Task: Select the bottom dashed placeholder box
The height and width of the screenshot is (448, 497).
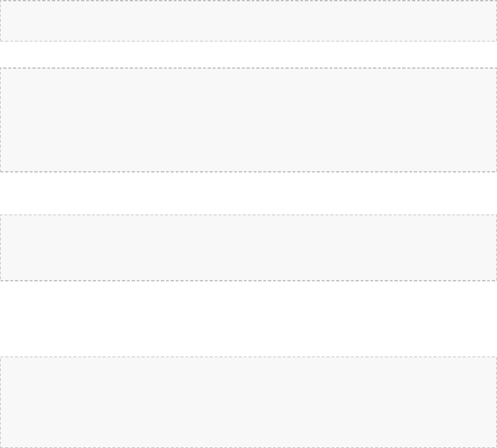Action: coord(248,403)
